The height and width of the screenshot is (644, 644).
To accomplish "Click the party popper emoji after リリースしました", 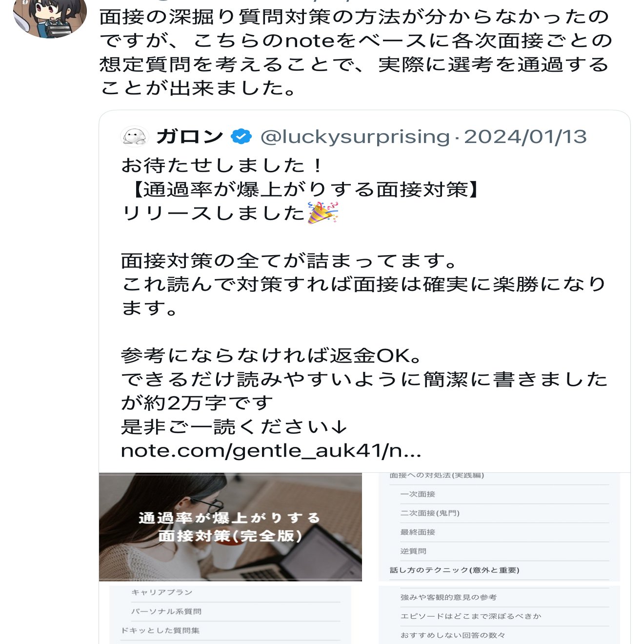I will pyautogui.click(x=323, y=213).
